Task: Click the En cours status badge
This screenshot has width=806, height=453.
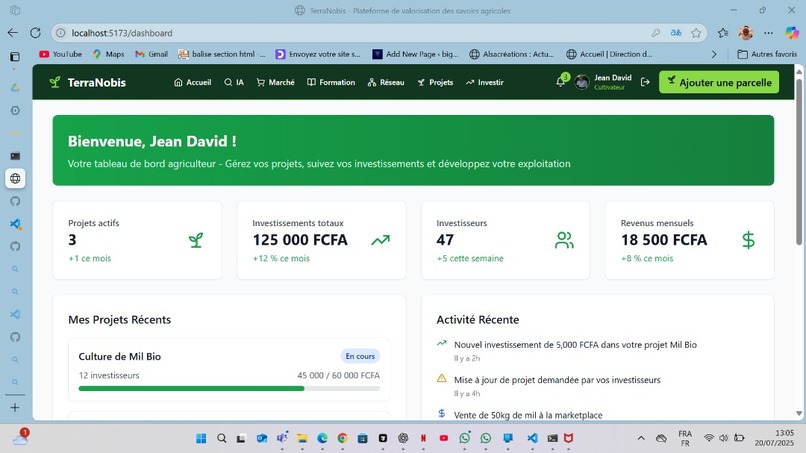Action: pyautogui.click(x=360, y=356)
